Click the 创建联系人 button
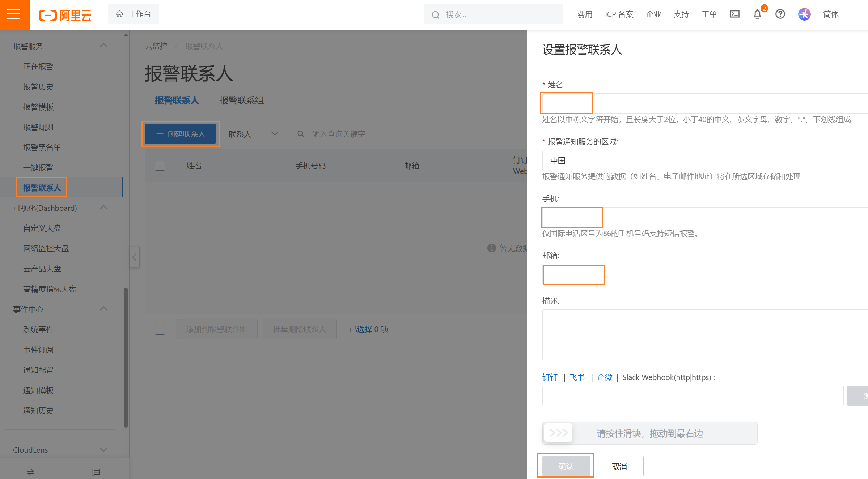 [181, 134]
